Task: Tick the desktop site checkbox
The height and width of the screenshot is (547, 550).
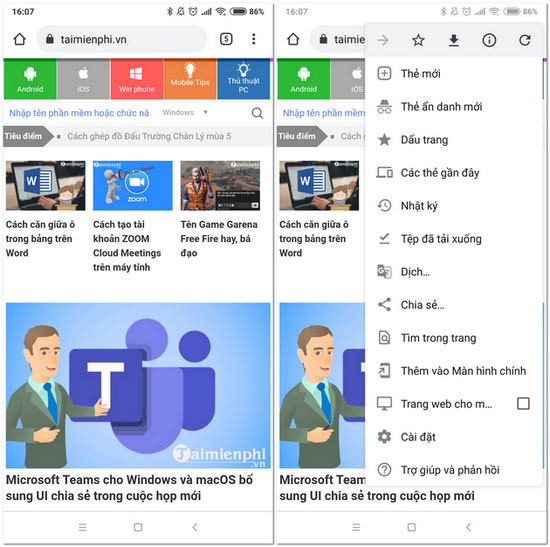Action: (523, 403)
